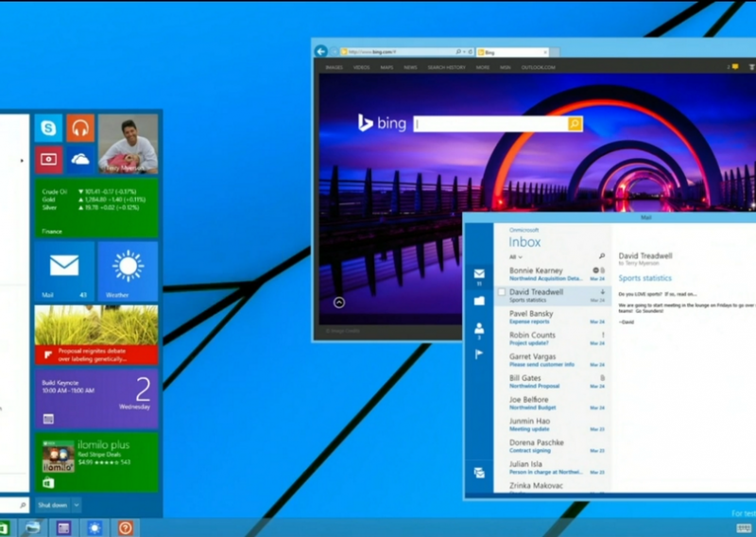Viewport: 756px width, 537px height.
Task: Open the Skype tile
Action: [48, 128]
